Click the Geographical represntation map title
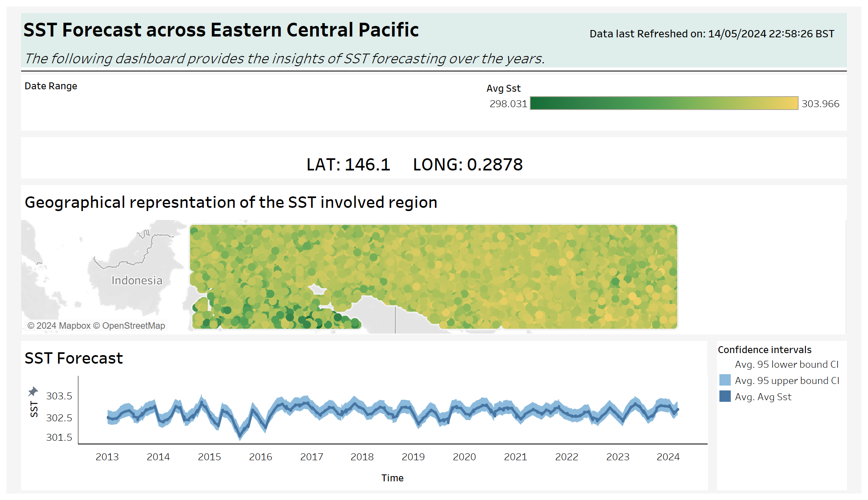The height and width of the screenshot is (500, 868). 231,203
